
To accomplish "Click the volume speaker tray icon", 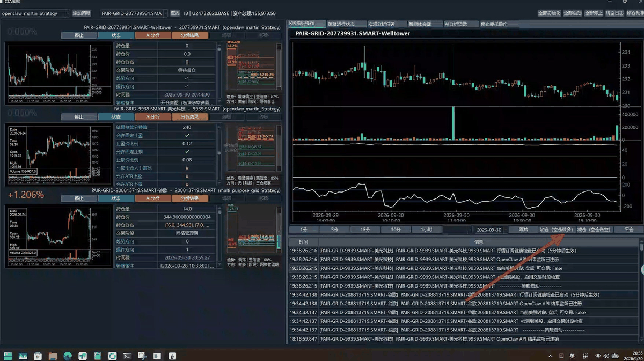I will (606, 356).
